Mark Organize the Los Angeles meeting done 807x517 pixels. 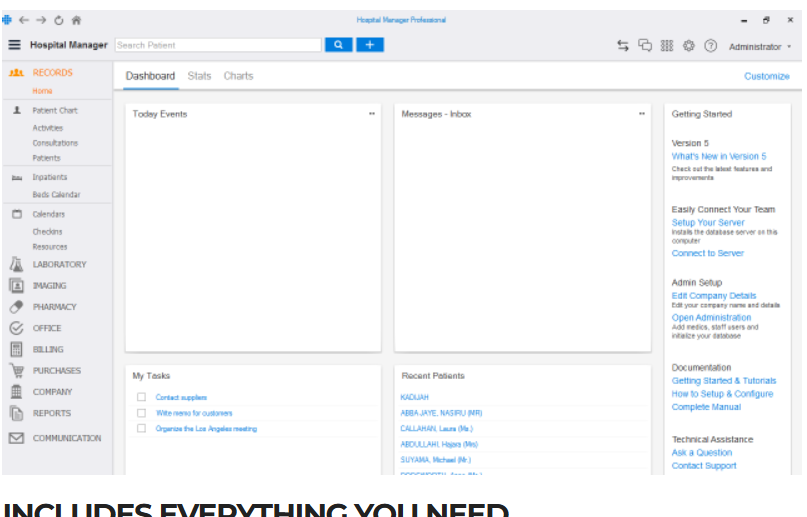tap(141, 428)
